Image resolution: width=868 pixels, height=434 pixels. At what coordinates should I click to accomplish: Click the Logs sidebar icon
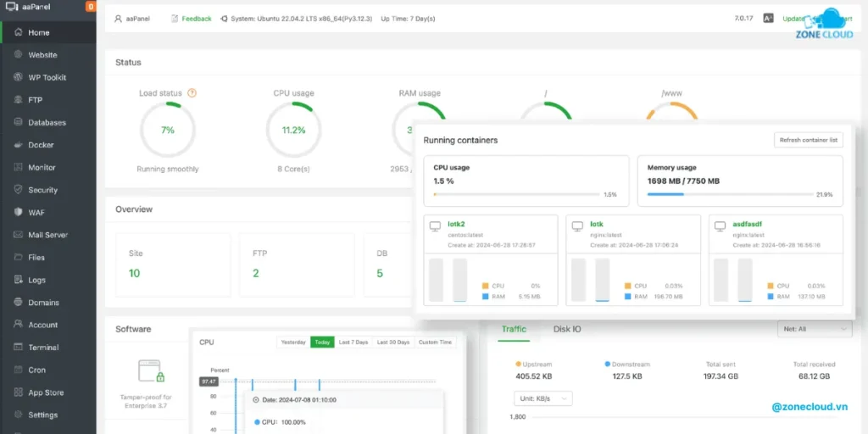coord(19,280)
